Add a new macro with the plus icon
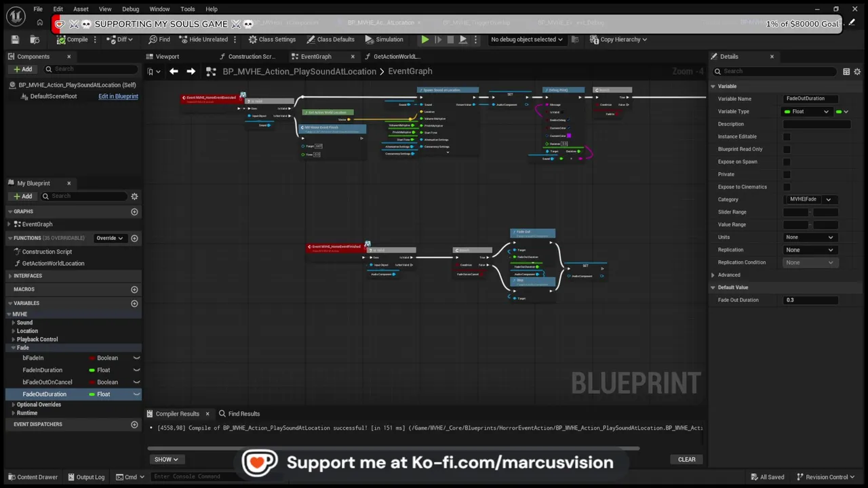 pos(134,289)
